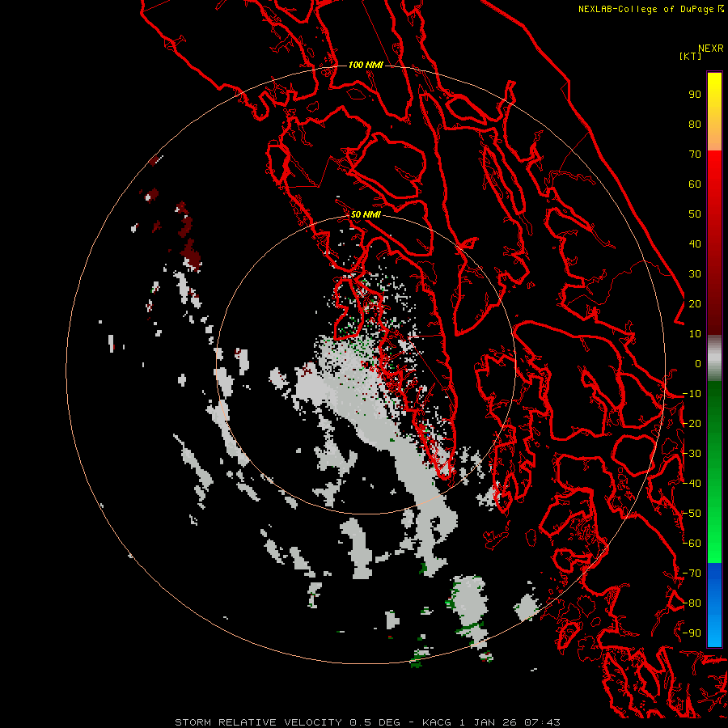
Task: Click the STORM RELATIVE VELOCITY caption text
Action: [258, 722]
